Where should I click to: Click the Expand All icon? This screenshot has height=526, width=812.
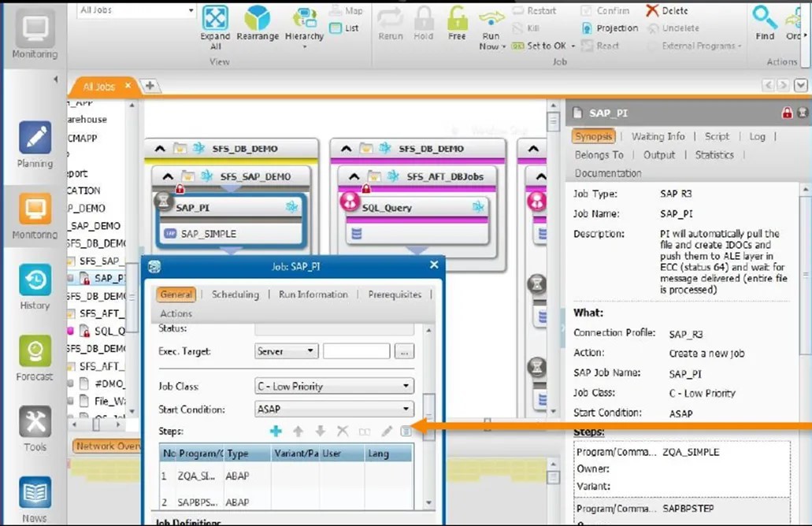215,17
